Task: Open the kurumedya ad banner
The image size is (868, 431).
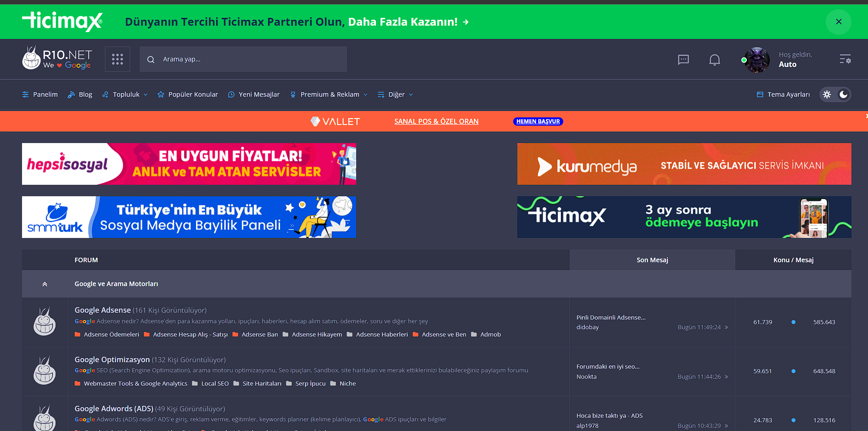Action: point(684,164)
